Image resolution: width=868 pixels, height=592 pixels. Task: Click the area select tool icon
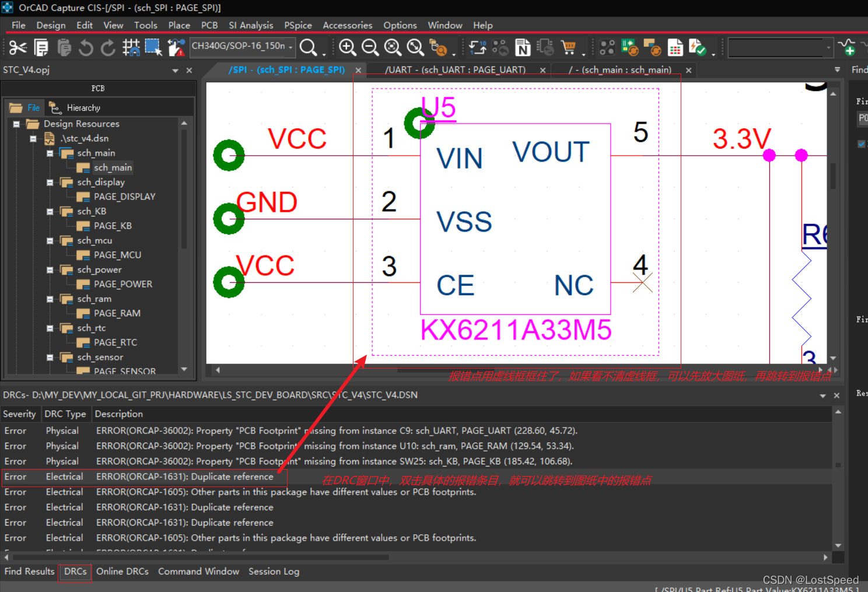pos(153,47)
